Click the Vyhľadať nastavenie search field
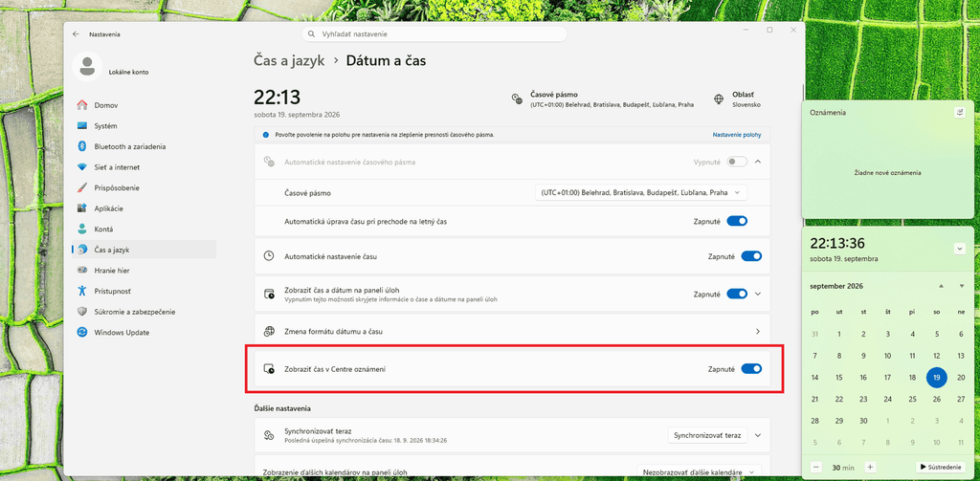 434,33
